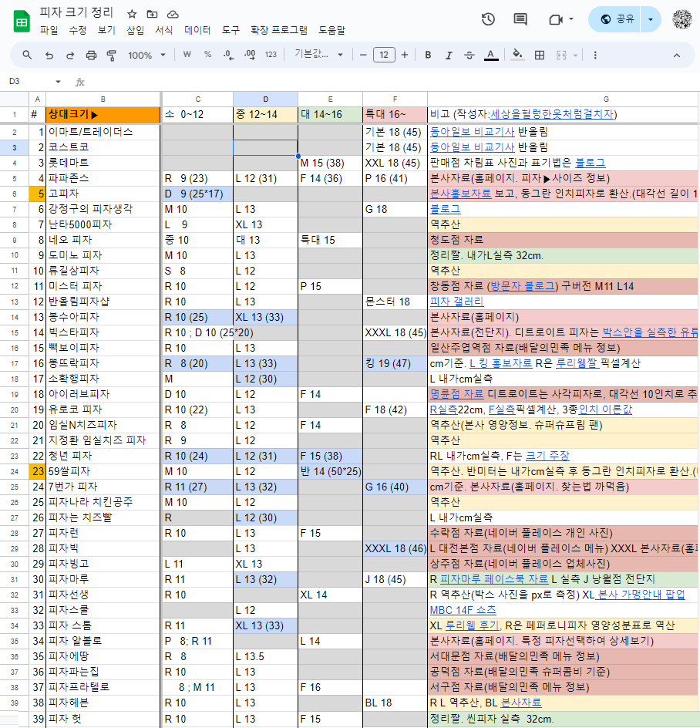Open merge cells dropdown arrow
The image size is (700, 728).
(x=575, y=56)
